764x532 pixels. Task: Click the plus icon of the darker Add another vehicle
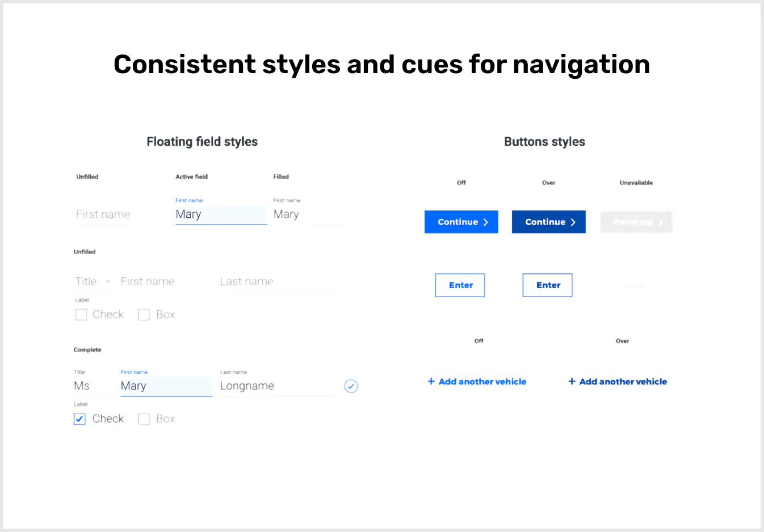point(572,381)
